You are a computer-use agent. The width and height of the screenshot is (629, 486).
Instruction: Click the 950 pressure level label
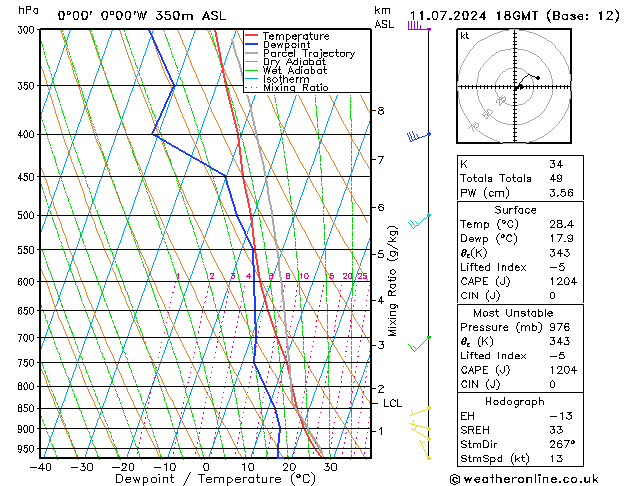(28, 449)
